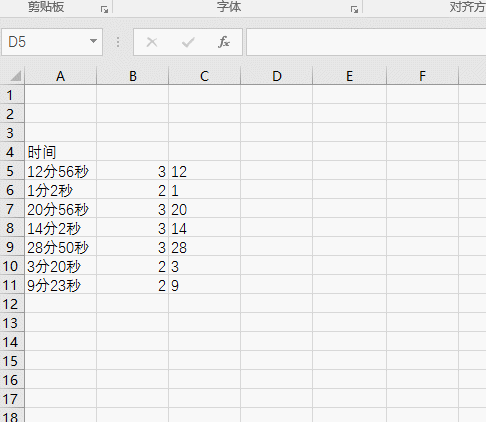Select row 14 header
The width and height of the screenshot is (486, 422).
(x=12, y=342)
